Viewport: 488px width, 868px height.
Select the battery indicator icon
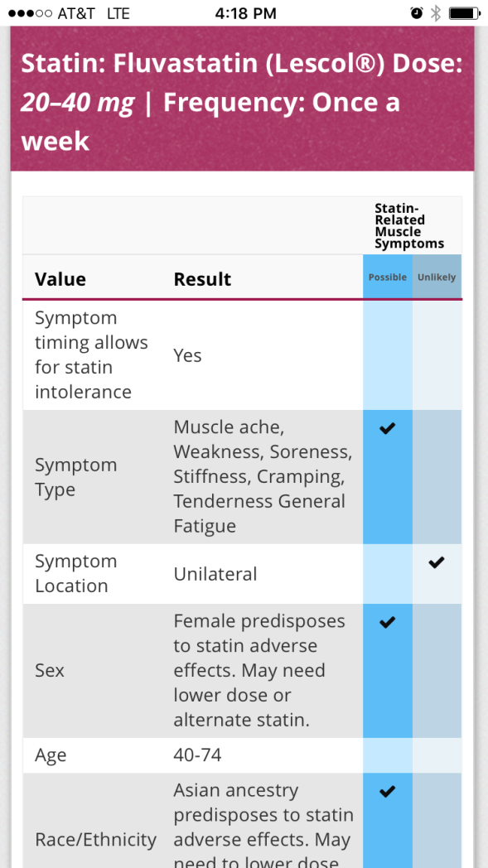461,12
